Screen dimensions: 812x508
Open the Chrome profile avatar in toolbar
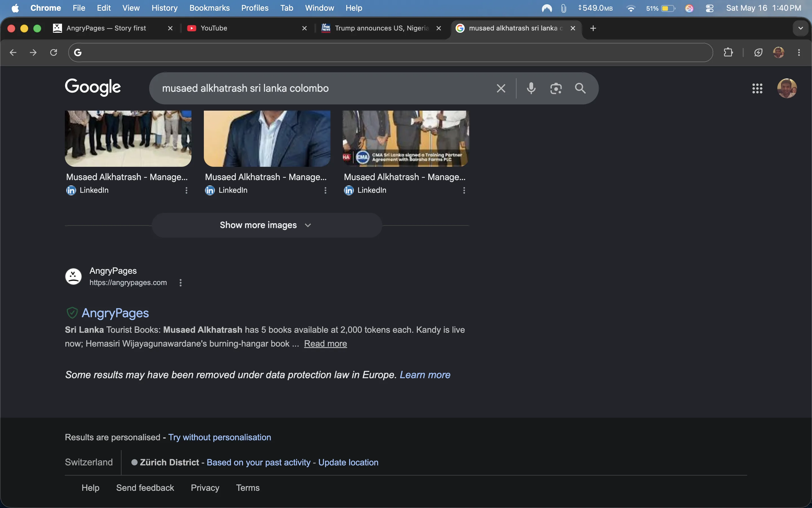pyautogui.click(x=779, y=52)
